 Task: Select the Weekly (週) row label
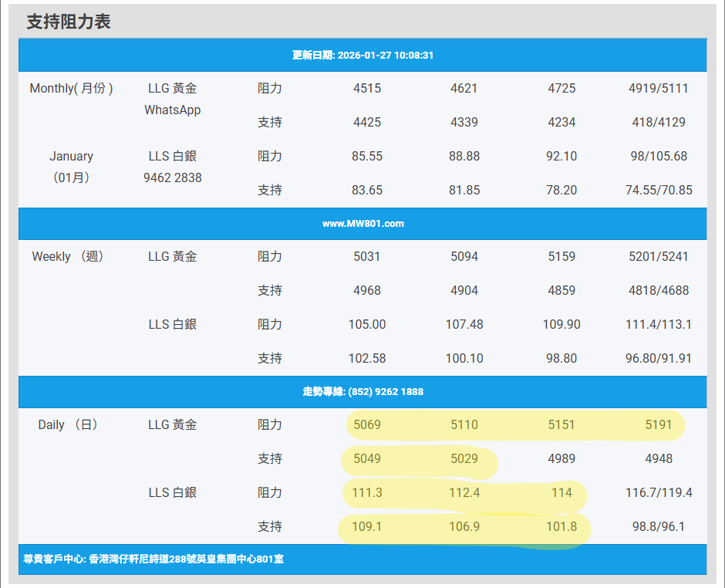coord(69,257)
